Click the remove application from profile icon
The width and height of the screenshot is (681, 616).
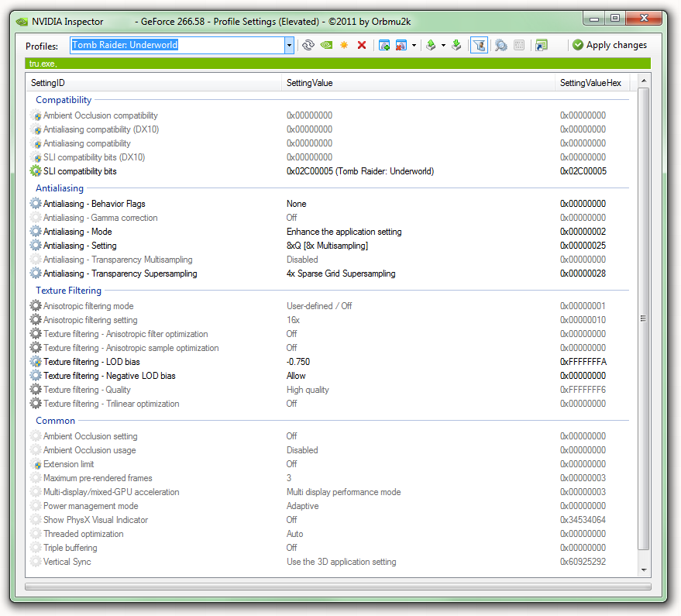(x=401, y=45)
